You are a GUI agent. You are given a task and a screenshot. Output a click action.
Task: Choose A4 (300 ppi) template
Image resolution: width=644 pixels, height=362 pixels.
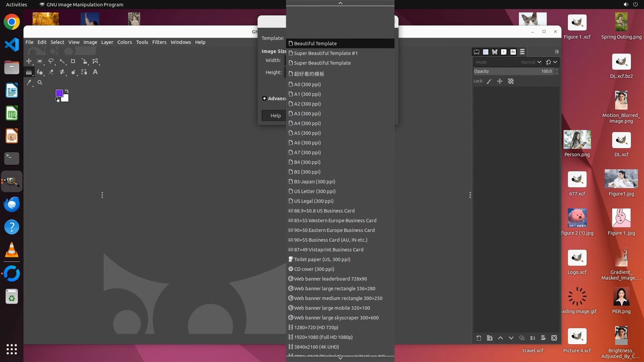click(307, 123)
